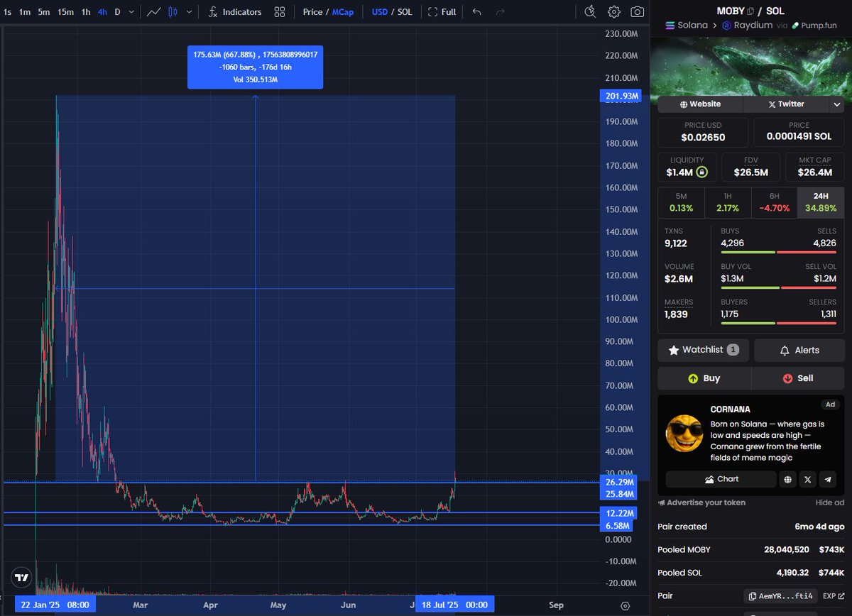Image resolution: width=852 pixels, height=616 pixels.
Task: Open the TradingView logo at chart bottom
Action: (22, 577)
